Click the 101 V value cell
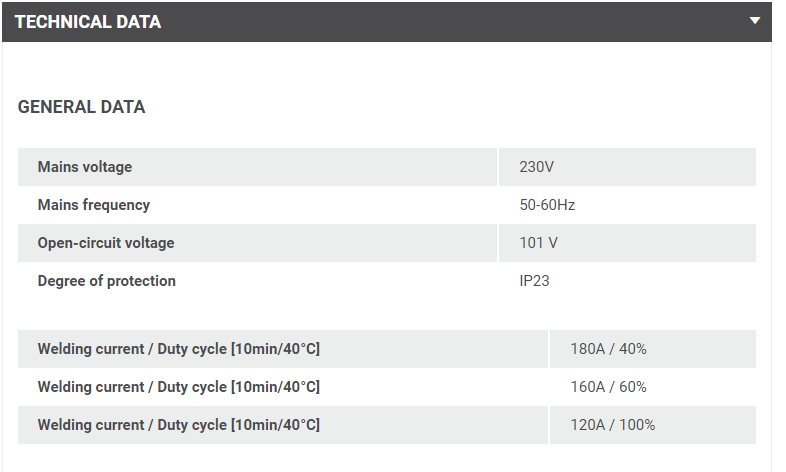Screen dimensions: 786x472 tap(538, 243)
